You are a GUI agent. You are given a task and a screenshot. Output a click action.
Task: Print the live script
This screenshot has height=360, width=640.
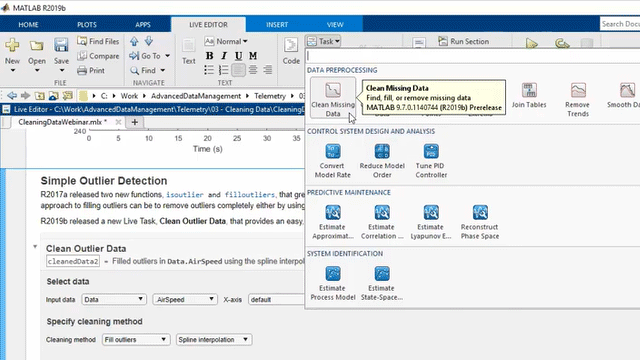coord(91,70)
